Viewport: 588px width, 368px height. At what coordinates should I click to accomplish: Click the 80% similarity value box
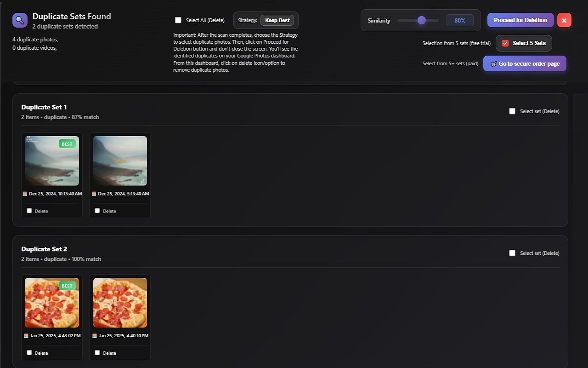click(460, 20)
